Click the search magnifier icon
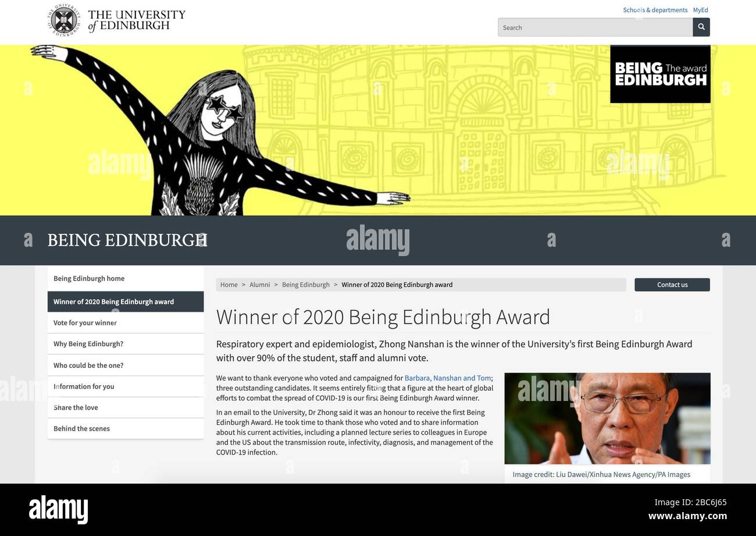Screen dimensions: 756x536 (701, 27)
